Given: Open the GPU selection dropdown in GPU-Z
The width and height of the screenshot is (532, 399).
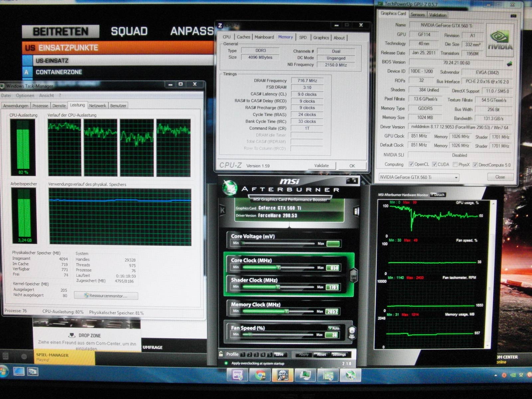Looking at the screenshot, I should pyautogui.click(x=419, y=177).
